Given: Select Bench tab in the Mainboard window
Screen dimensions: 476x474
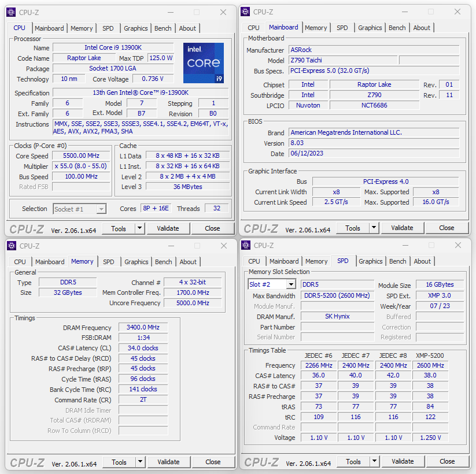Looking at the screenshot, I should [x=397, y=28].
